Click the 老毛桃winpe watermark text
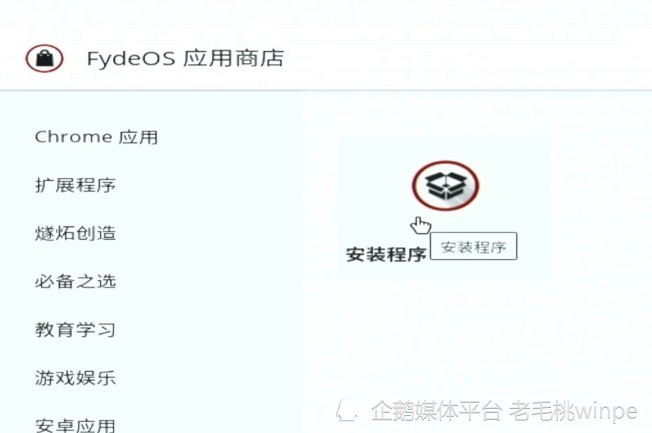 click(x=573, y=411)
